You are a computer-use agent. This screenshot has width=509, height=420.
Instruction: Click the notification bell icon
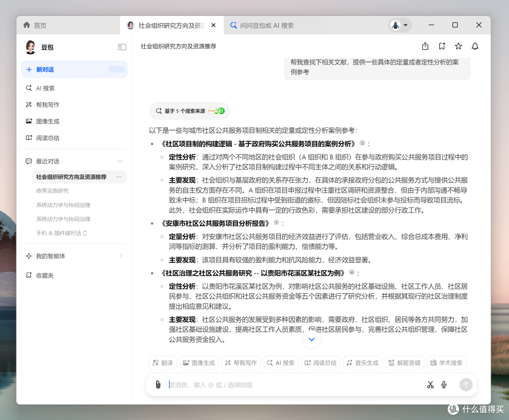click(x=475, y=46)
